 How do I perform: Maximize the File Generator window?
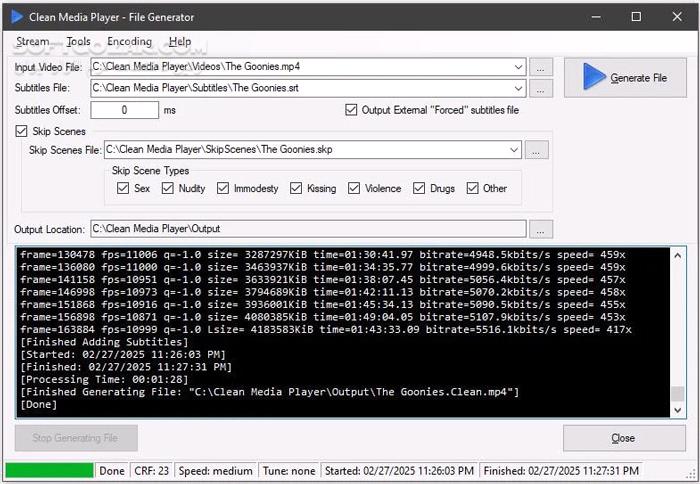point(636,17)
